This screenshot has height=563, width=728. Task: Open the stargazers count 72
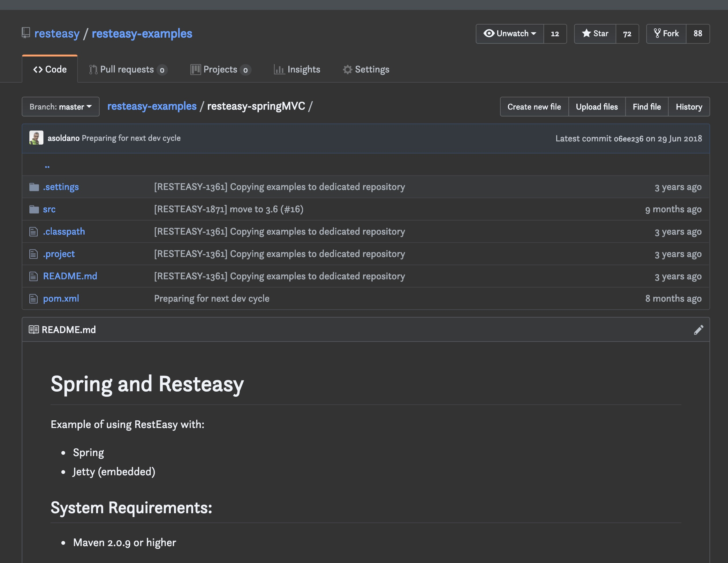pyautogui.click(x=627, y=34)
